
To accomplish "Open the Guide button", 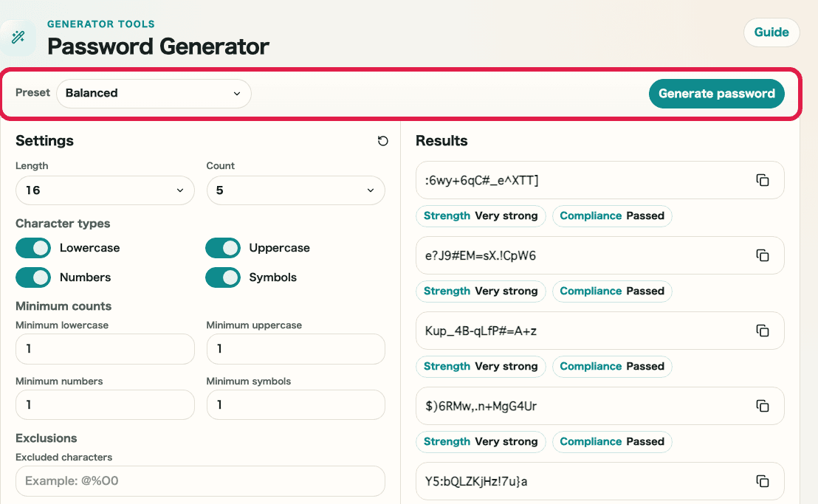I will 771,32.
